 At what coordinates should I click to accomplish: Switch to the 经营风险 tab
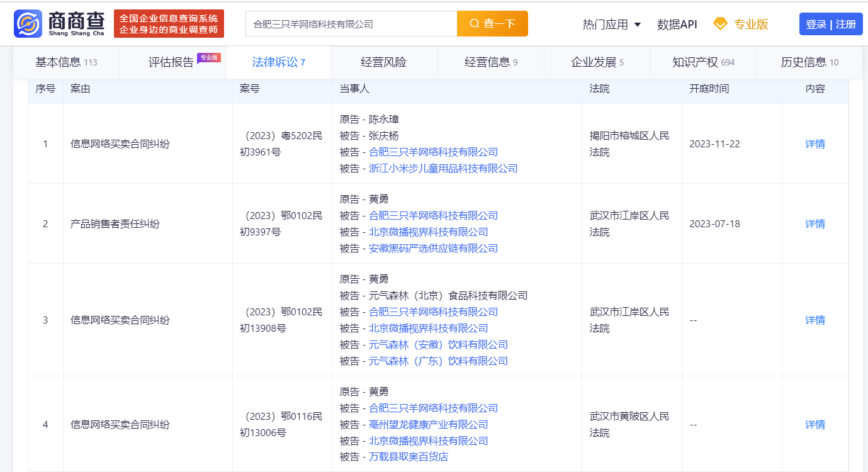(383, 62)
